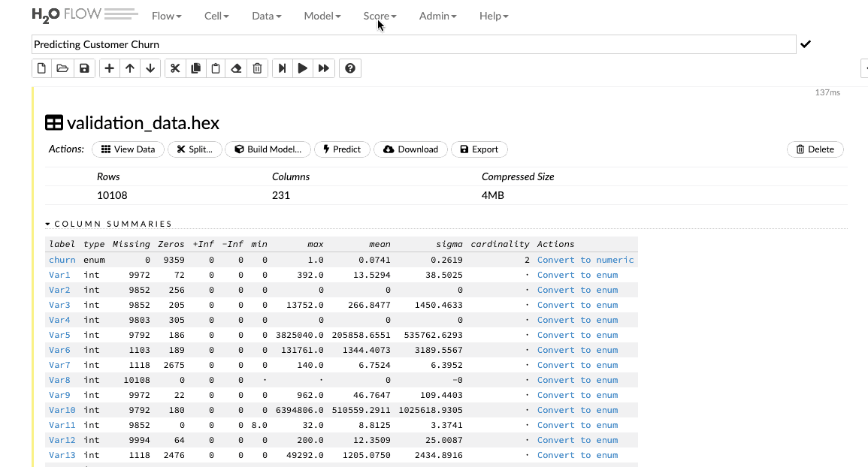Copy the cell with the copy icon
Screen dimensions: 868x467
pos(195,68)
